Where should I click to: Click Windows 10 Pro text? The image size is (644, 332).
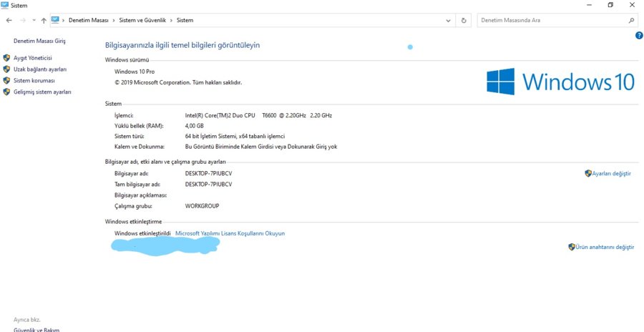point(135,72)
